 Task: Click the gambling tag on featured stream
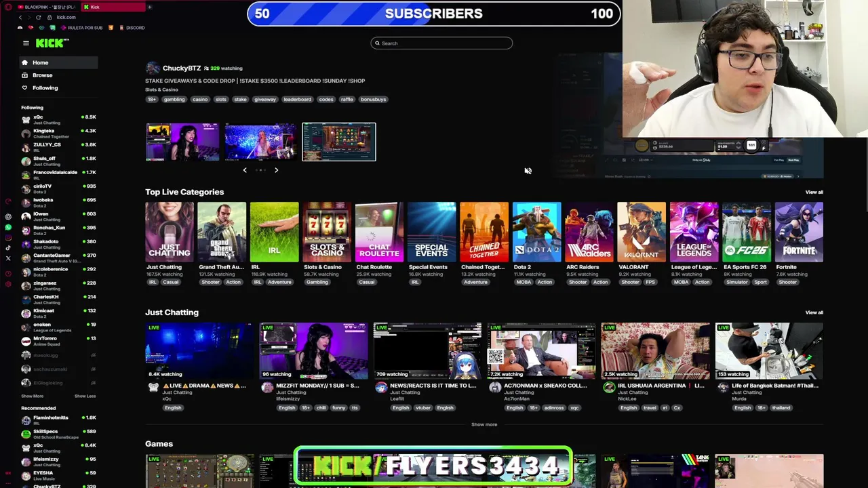click(174, 100)
